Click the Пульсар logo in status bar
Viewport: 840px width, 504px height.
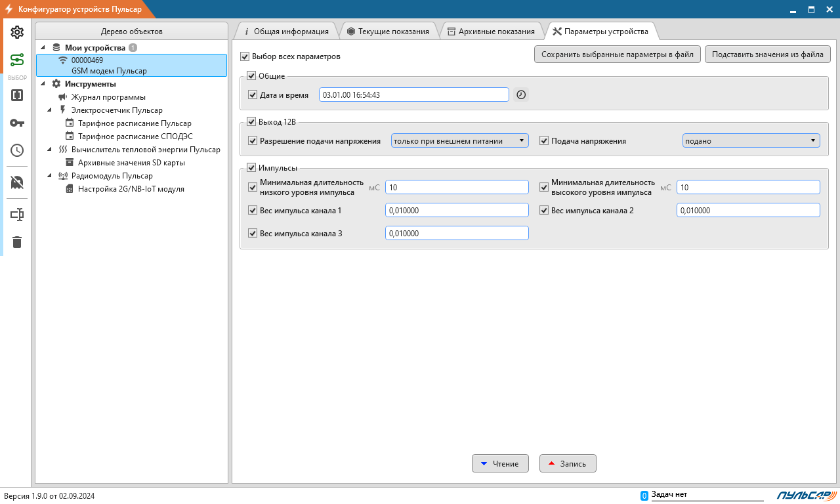pyautogui.click(x=807, y=495)
